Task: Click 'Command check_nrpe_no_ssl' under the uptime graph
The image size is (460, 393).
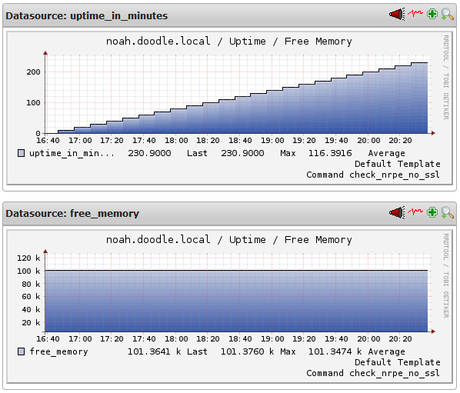Action: [x=373, y=175]
